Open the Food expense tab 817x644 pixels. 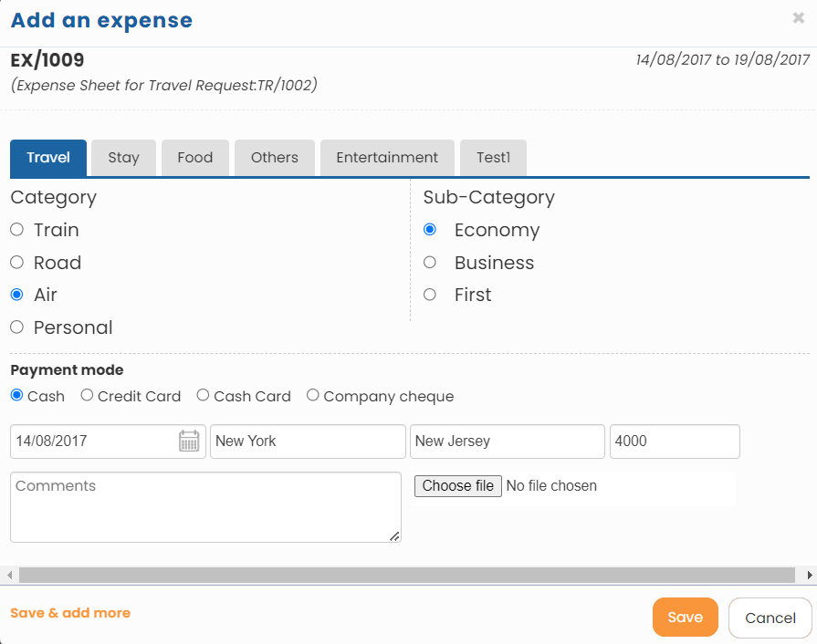click(x=194, y=157)
